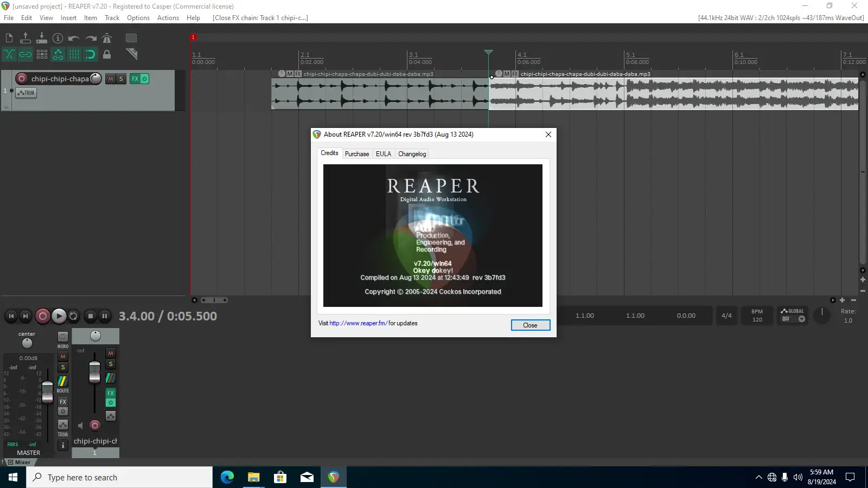Viewport: 868px width, 488px height.
Task: Toggle the grid lines icon
Action: click(74, 54)
